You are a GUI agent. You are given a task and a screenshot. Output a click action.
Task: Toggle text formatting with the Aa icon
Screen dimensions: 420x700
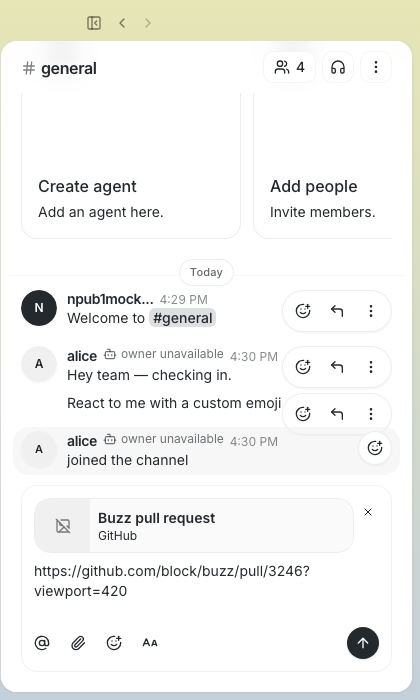(150, 643)
